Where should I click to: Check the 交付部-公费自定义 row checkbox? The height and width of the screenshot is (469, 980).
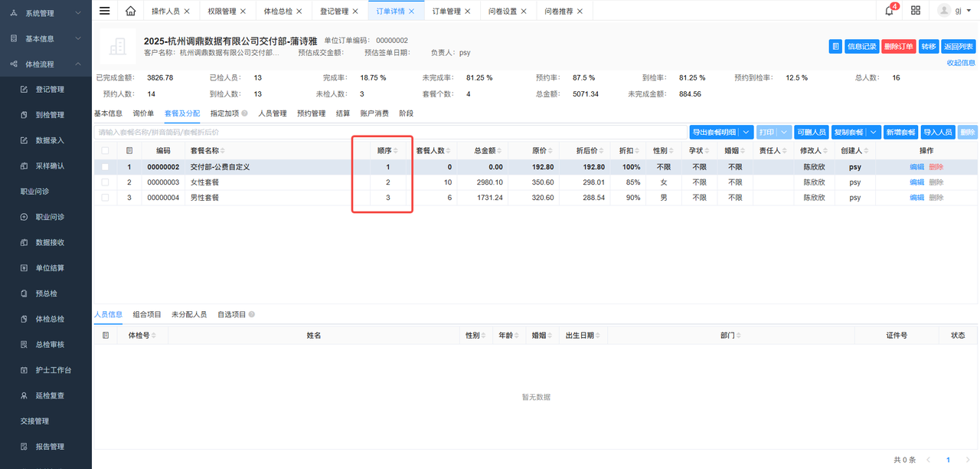[105, 167]
